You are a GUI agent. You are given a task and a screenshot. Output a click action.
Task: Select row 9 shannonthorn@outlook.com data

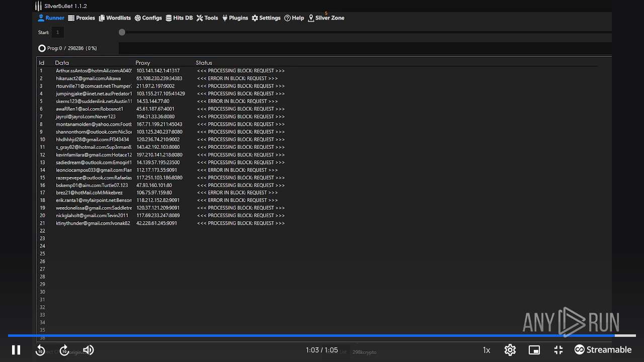pyautogui.click(x=94, y=132)
